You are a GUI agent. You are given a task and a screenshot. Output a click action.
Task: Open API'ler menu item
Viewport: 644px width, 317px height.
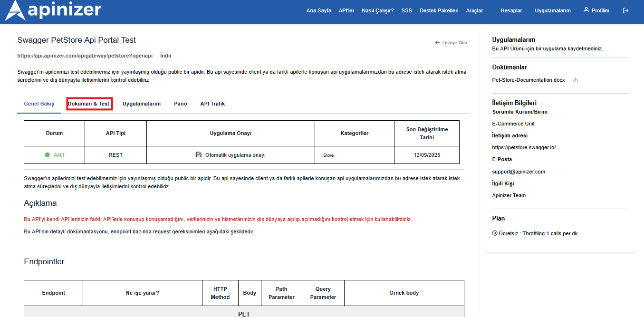tap(346, 10)
